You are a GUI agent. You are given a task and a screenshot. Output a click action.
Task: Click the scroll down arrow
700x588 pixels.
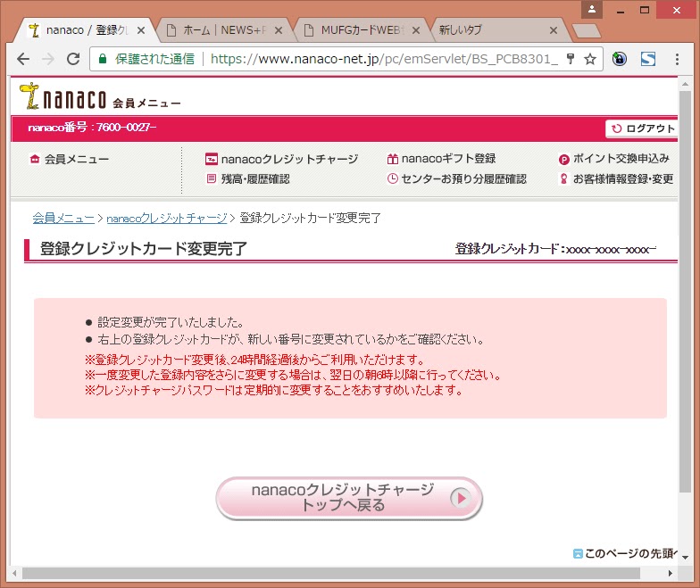coord(685,558)
